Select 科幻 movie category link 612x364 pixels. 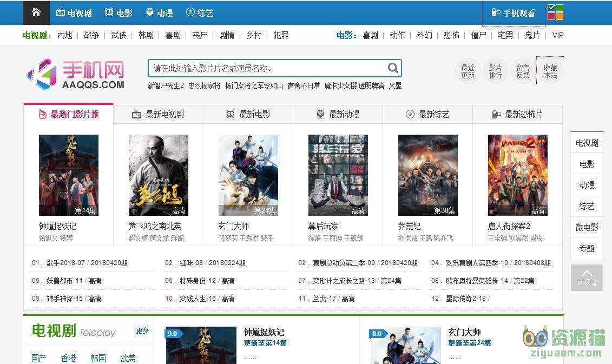[x=424, y=35]
